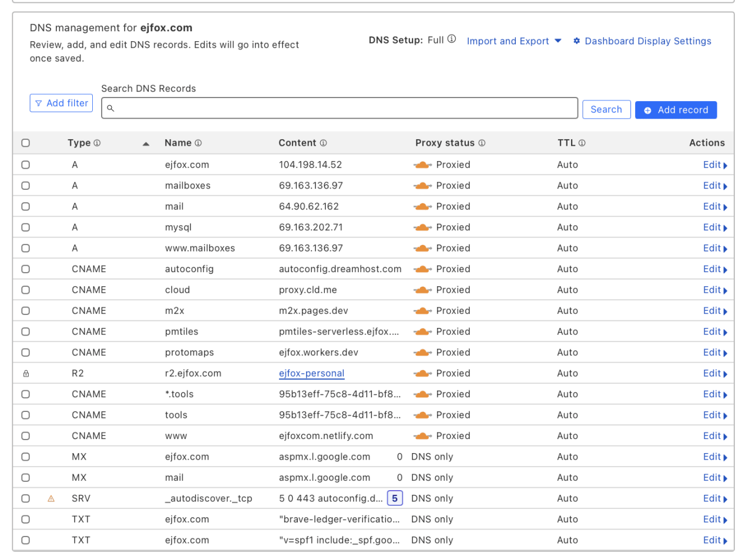752x560 pixels.
Task: Click the 5 badge on the SRV record content
Action: [394, 498]
